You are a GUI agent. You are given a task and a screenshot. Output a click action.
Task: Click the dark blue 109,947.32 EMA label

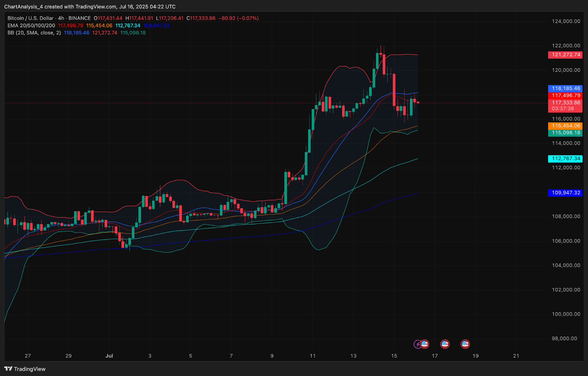click(565, 192)
